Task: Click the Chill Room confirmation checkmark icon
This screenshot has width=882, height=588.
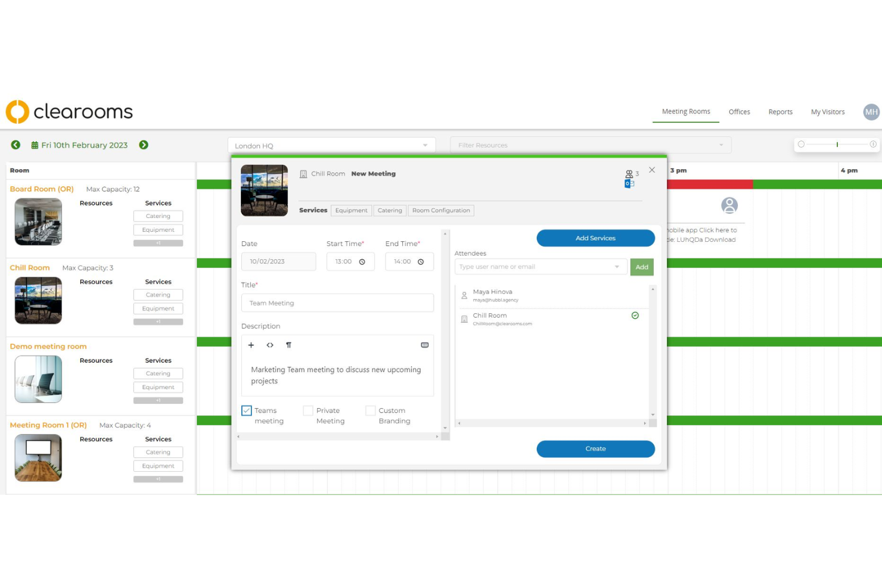Action: click(x=635, y=315)
